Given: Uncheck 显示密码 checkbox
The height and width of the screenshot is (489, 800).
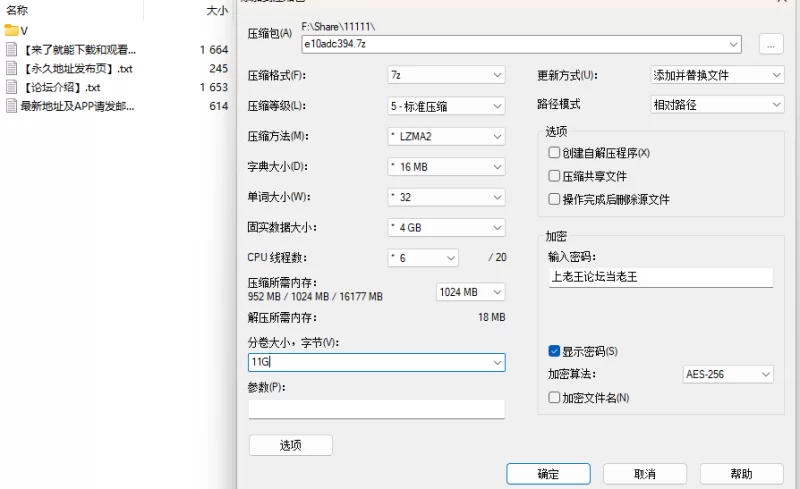Looking at the screenshot, I should pos(554,351).
